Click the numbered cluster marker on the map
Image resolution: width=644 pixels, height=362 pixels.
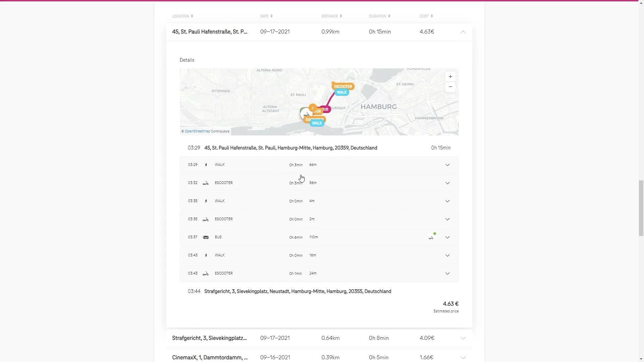coord(313,108)
